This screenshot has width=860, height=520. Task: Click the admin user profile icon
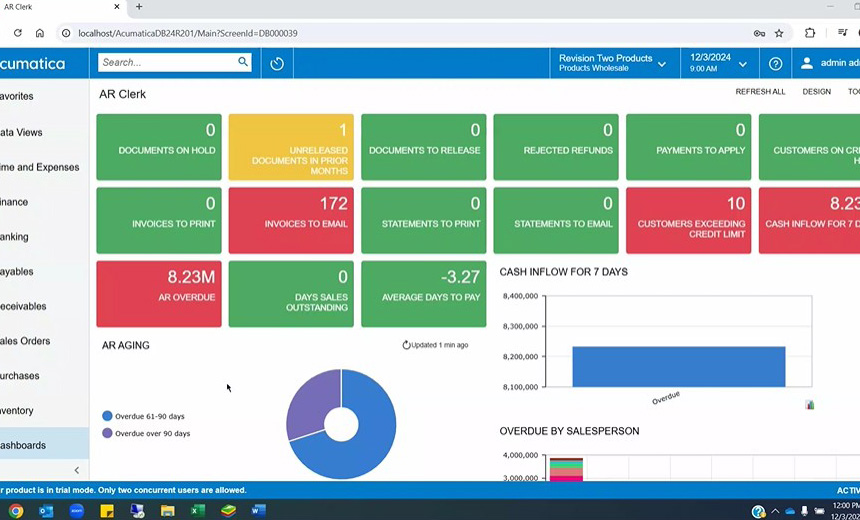806,63
